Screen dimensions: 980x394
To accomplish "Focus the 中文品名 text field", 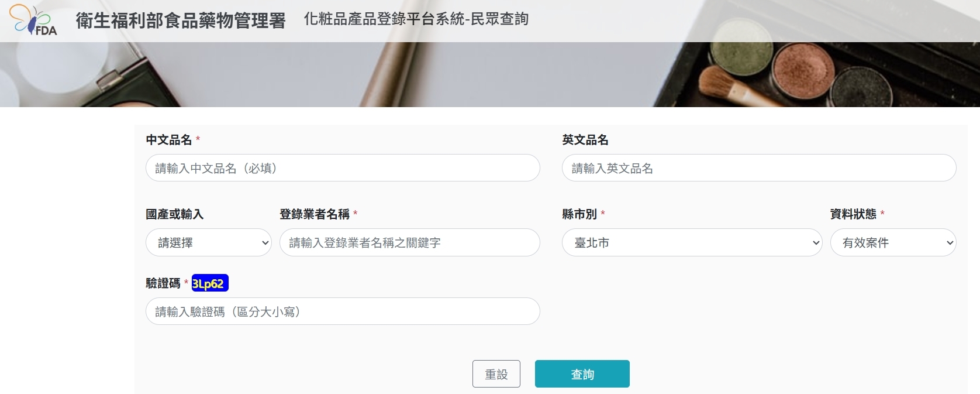I will [x=343, y=168].
